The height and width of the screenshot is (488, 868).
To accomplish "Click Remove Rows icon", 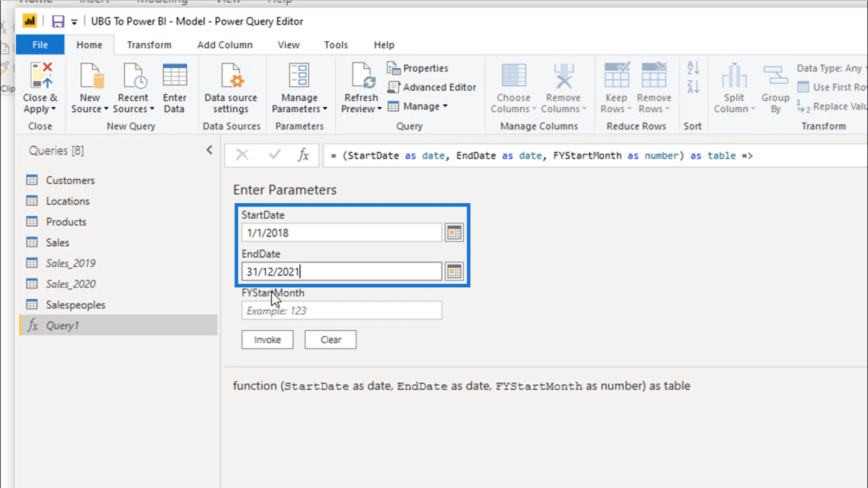I will pos(654,75).
